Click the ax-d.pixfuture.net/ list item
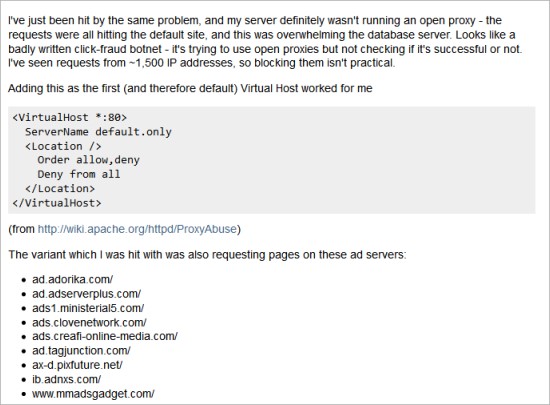Image resolution: width=550 pixels, height=405 pixels. tap(77, 365)
